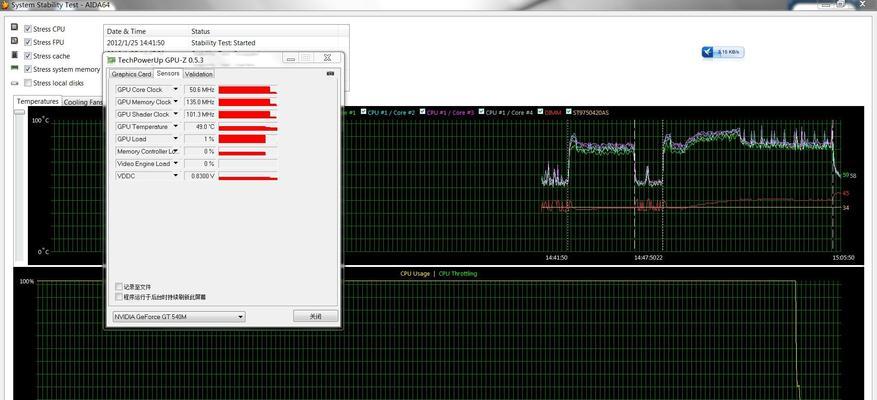This screenshot has width=877, height=400.
Task: Switch to the Cooling Fans tab in AIDA64
Action: (x=83, y=102)
